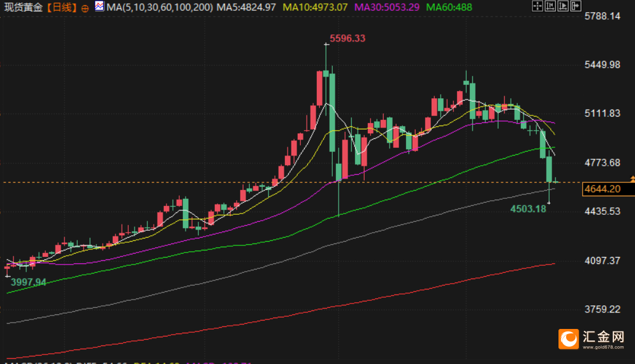The height and width of the screenshot is (364, 635).
Task: Click the jump-to-chart-start icon
Action: (x=550, y=6)
